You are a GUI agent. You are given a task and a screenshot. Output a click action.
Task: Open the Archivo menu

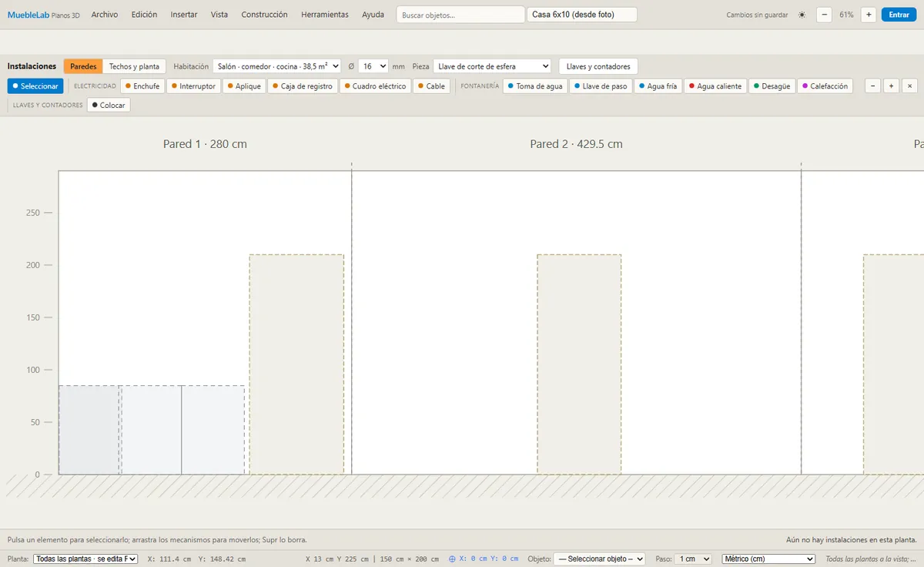coord(105,15)
